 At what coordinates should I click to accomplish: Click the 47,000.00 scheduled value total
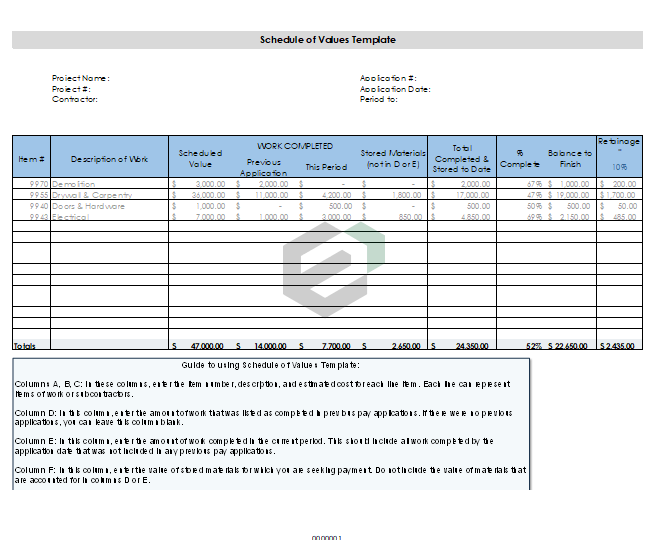click(x=205, y=346)
